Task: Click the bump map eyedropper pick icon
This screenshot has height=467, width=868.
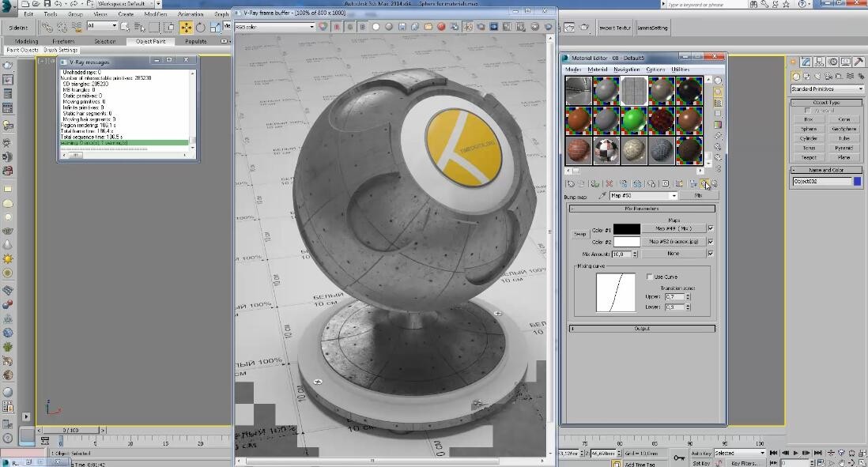Action: pyautogui.click(x=602, y=196)
